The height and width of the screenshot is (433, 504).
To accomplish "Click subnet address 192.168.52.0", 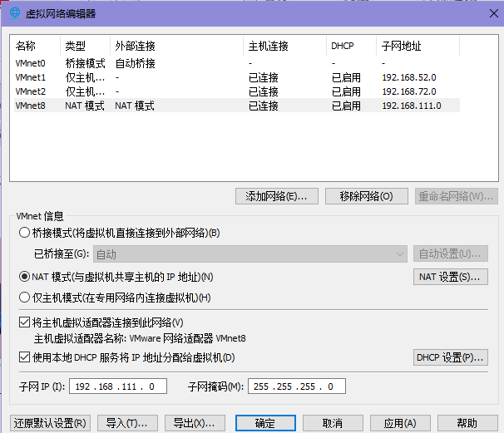I will [x=409, y=77].
